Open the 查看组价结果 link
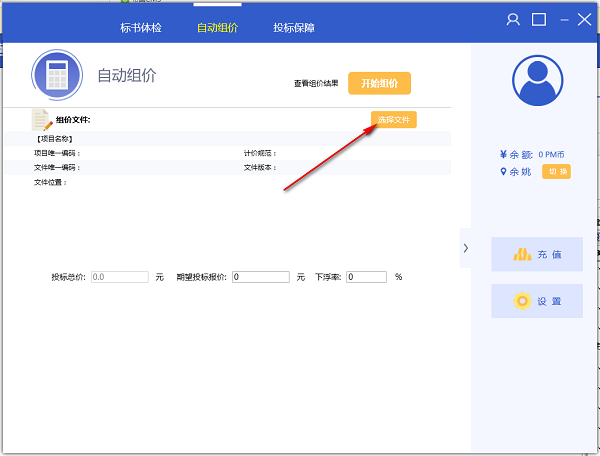Image resolution: width=600 pixels, height=456 pixels. [x=316, y=84]
